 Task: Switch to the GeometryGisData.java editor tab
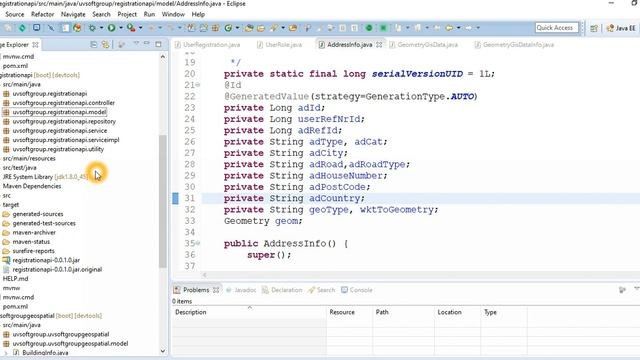tap(424, 44)
